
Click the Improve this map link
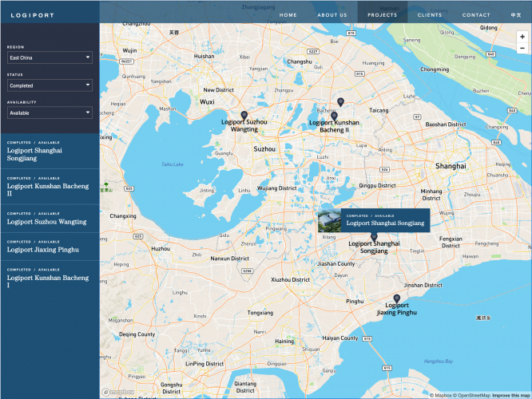tap(511, 395)
